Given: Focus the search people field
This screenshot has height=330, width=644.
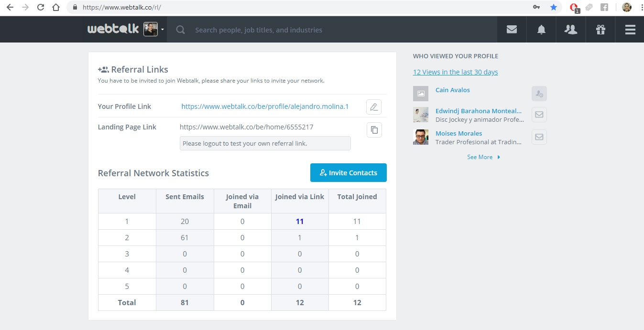Looking at the screenshot, I should [259, 30].
